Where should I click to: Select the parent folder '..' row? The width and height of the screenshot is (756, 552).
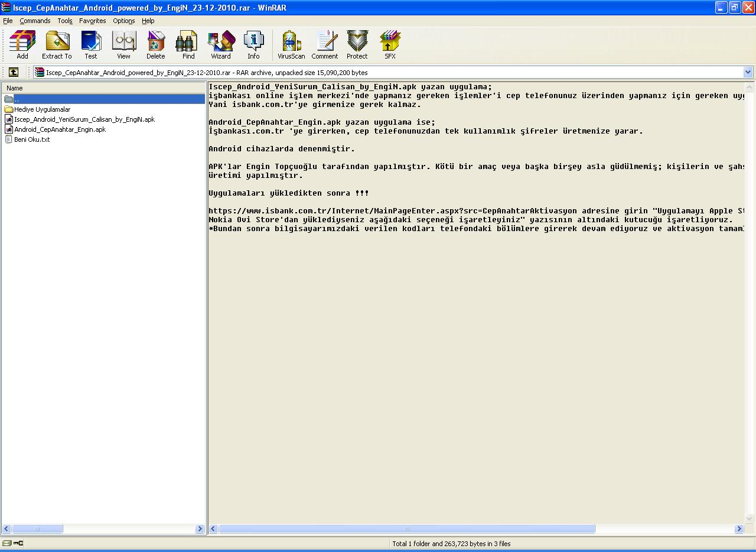click(x=103, y=99)
